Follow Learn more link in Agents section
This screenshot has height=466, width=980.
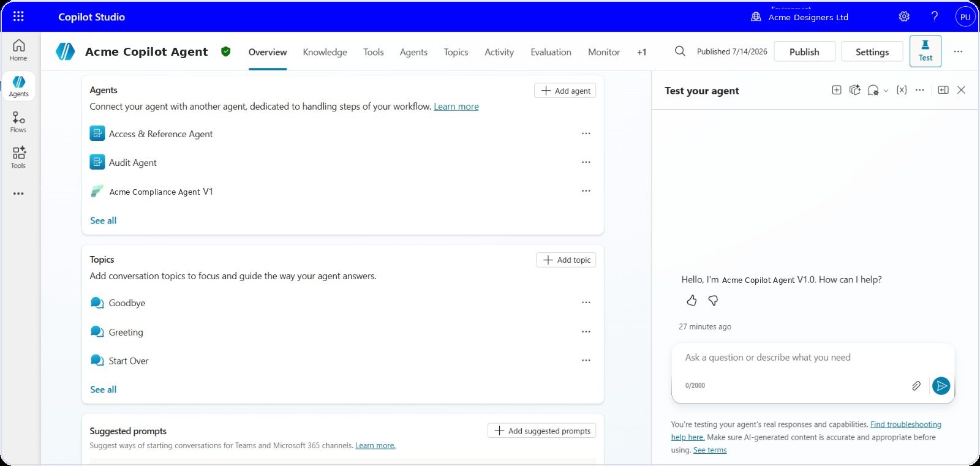coord(456,107)
